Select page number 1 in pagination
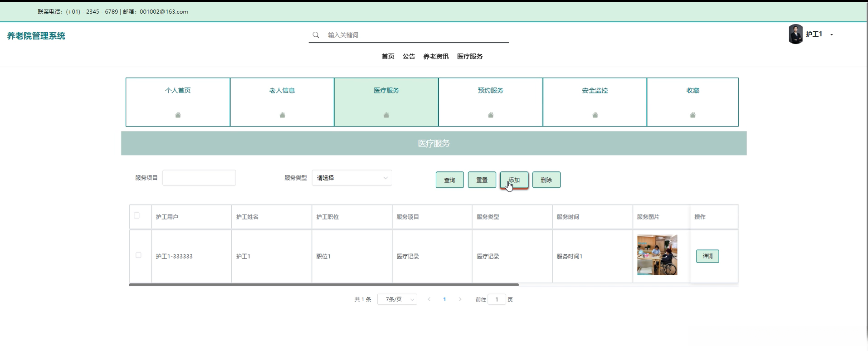The width and height of the screenshot is (868, 351). (x=444, y=299)
